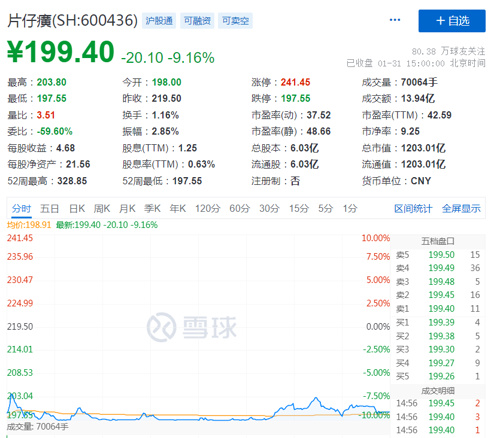Click the 241.45 axis label on chart
This screenshot has height=438, width=500.
[20, 238]
